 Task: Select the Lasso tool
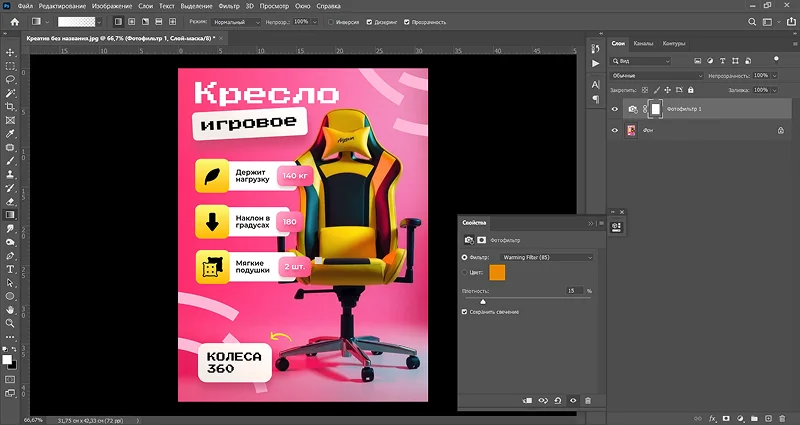point(10,80)
